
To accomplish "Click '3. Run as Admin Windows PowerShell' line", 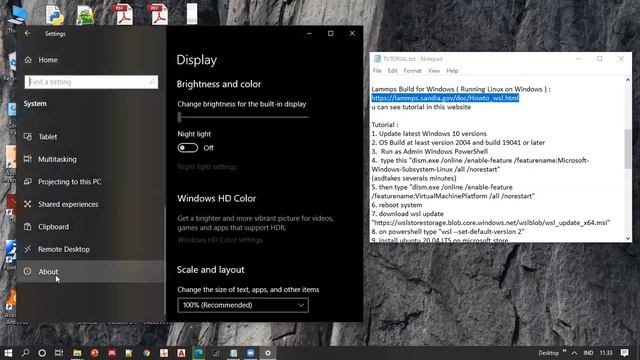I will (x=429, y=151).
